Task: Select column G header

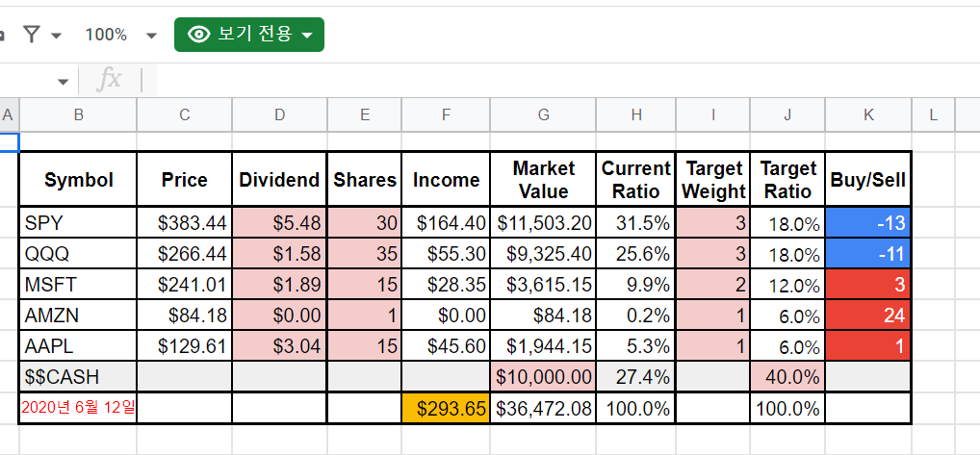Action: 543,114
